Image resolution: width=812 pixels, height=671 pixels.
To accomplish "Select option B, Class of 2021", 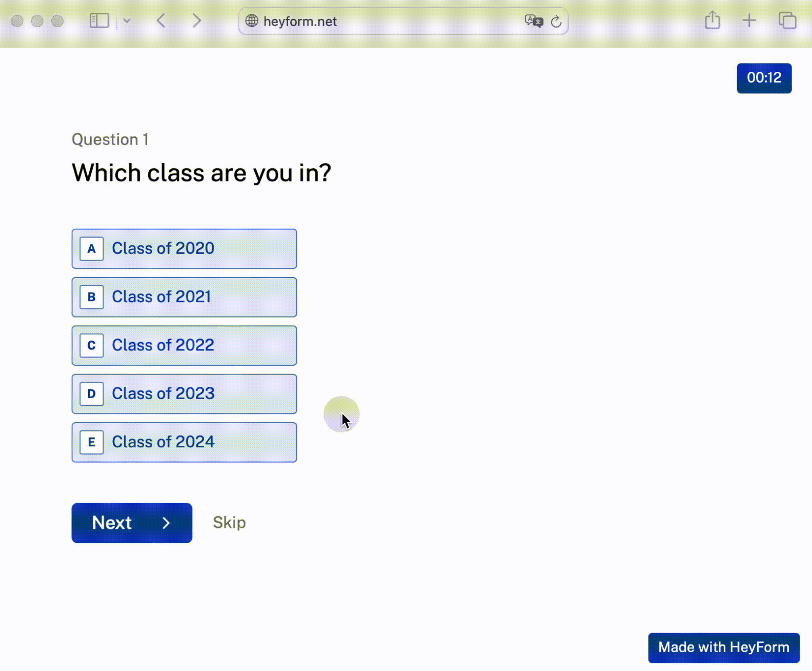I will 184,297.
